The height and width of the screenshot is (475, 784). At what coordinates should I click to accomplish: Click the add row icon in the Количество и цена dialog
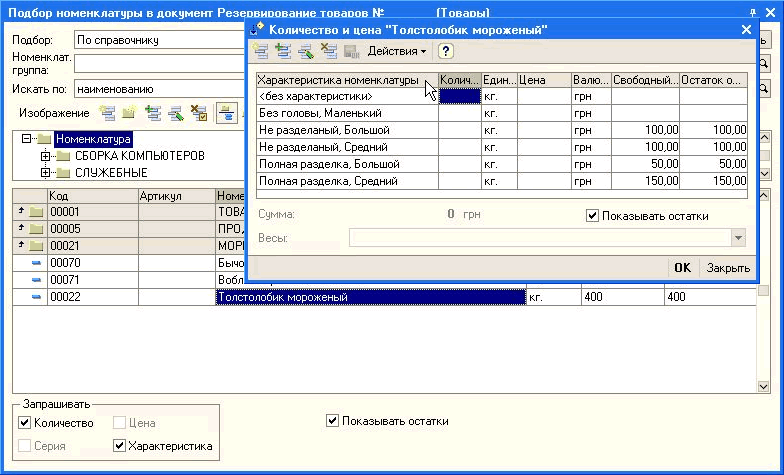pyautogui.click(x=261, y=51)
